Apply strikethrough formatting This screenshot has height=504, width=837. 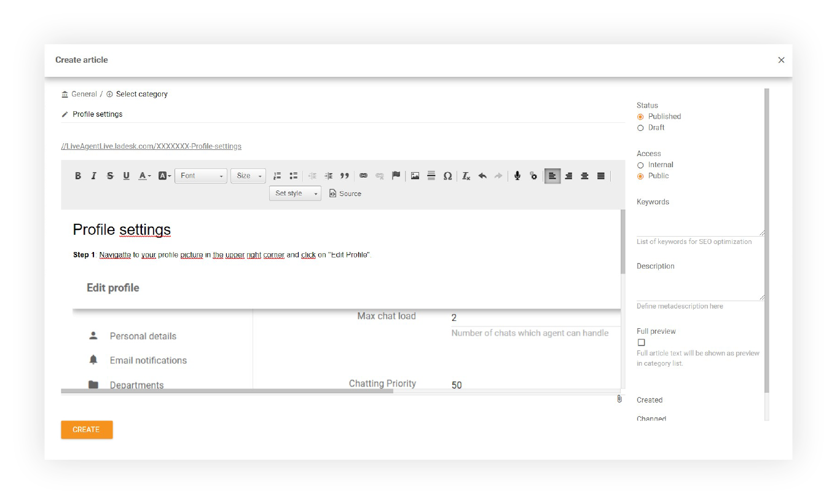(110, 176)
